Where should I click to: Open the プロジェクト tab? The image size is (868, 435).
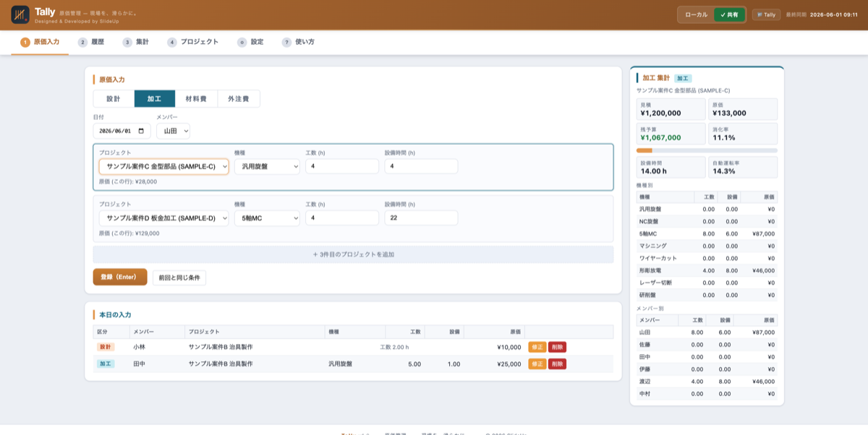(x=193, y=42)
